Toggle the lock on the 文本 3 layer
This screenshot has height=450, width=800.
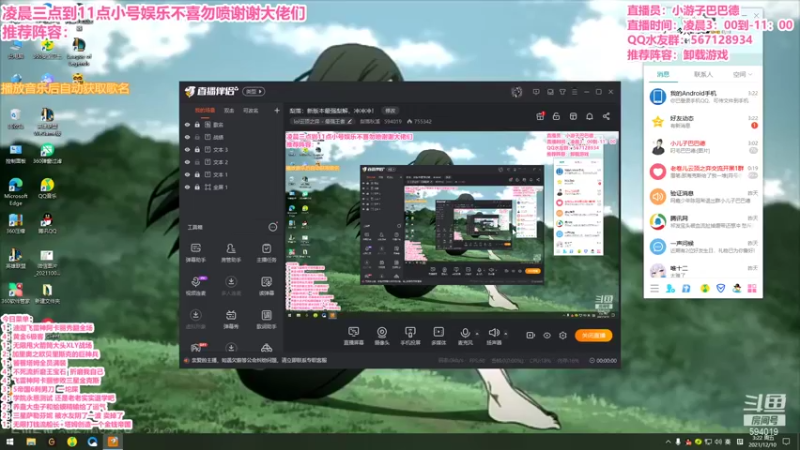pyautogui.click(x=197, y=149)
